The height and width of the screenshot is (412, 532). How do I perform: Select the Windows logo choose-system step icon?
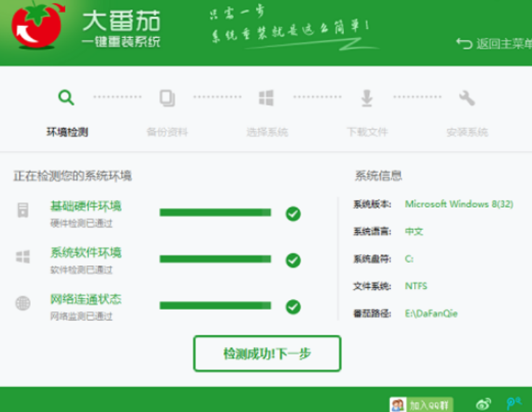pyautogui.click(x=267, y=98)
